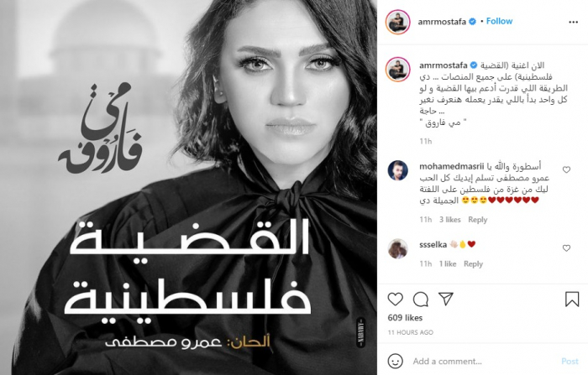588x375 pixels.
Task: Share post via paper plane icon
Action: click(x=446, y=299)
